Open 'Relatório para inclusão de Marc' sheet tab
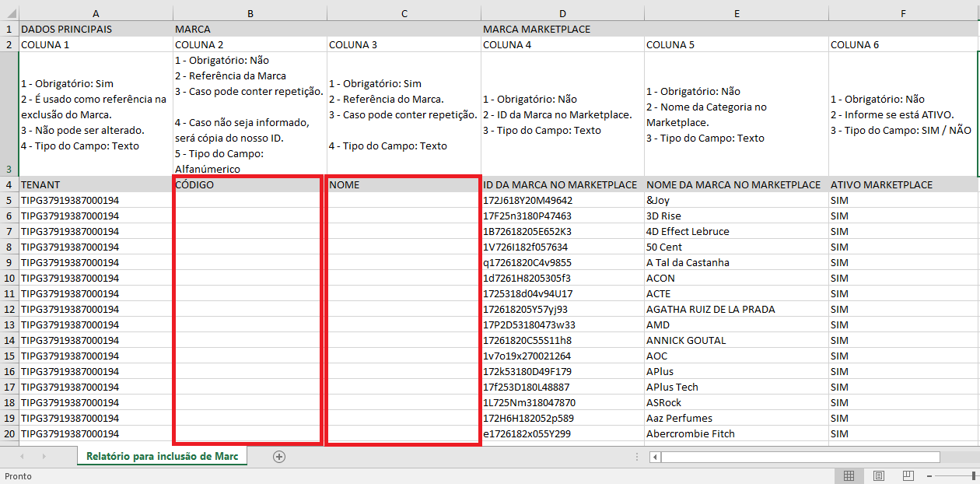Image resolution: width=980 pixels, height=484 pixels. click(x=162, y=457)
